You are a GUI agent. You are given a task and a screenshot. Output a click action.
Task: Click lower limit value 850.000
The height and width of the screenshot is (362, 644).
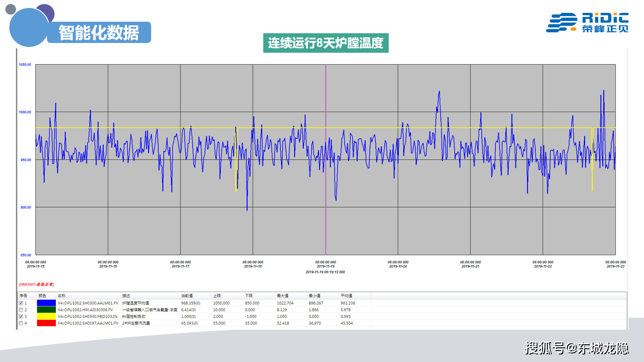tap(252, 303)
